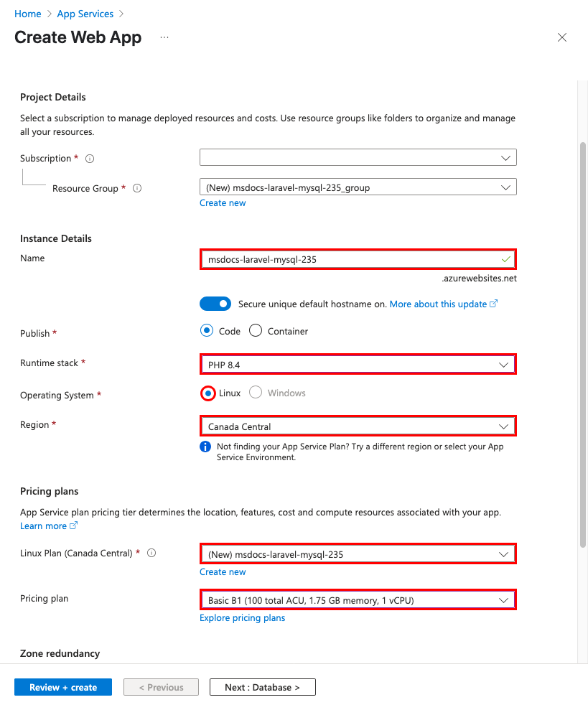
Task: Click the ellipsis next to Create Web App
Action: pos(164,37)
